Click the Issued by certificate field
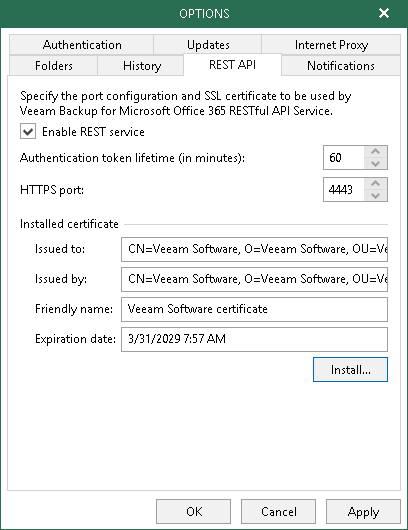408x530 pixels. click(x=254, y=279)
